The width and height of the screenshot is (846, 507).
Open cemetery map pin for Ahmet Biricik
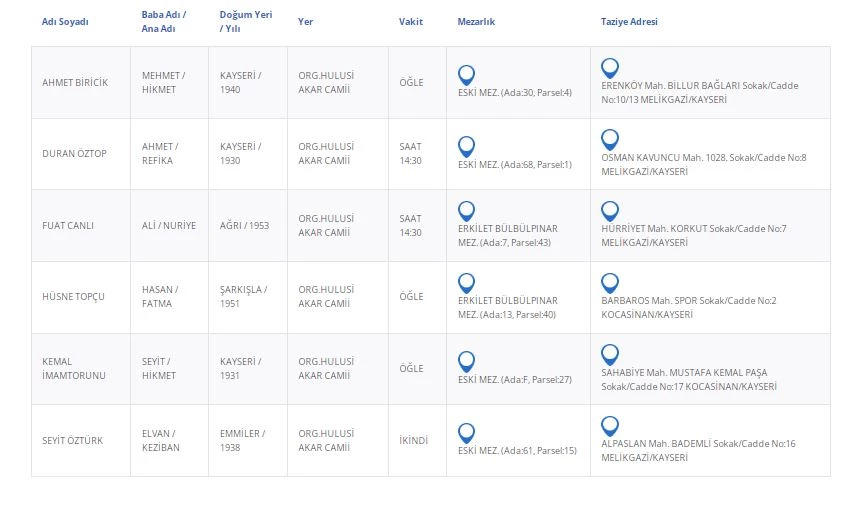click(x=466, y=75)
